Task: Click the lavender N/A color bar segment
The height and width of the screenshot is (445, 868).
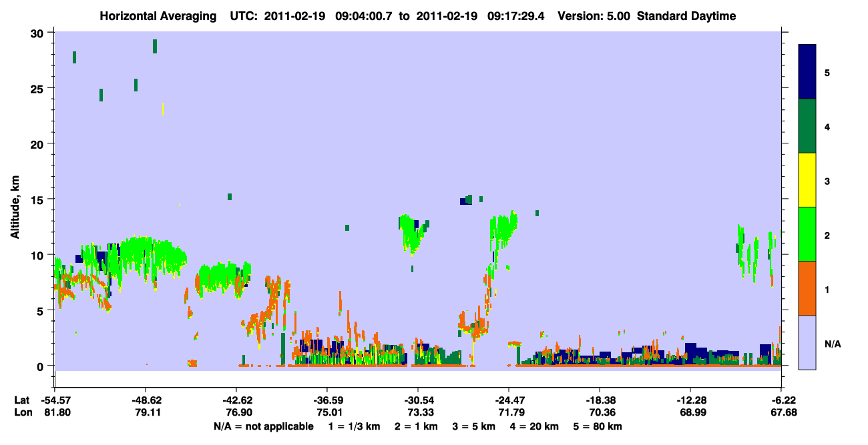Action: [807, 342]
